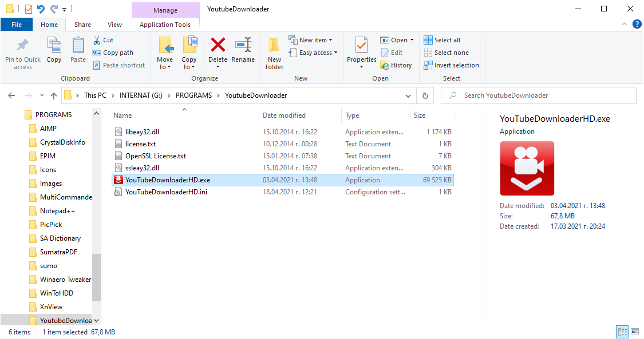This screenshot has height=339, width=644.
Task: Click Properties icon in quick access toolbar
Action: click(x=29, y=9)
